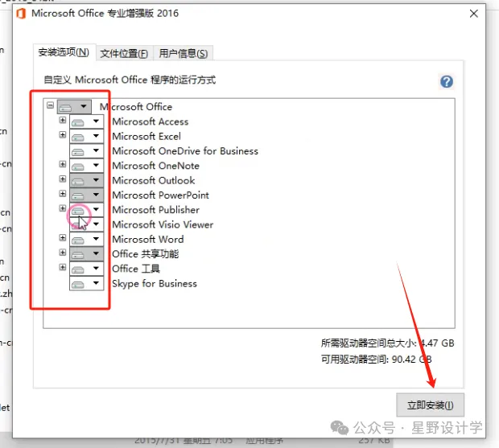The height and width of the screenshot is (448, 499).
Task: Expand the Microsoft OneNote node
Action: point(63,164)
